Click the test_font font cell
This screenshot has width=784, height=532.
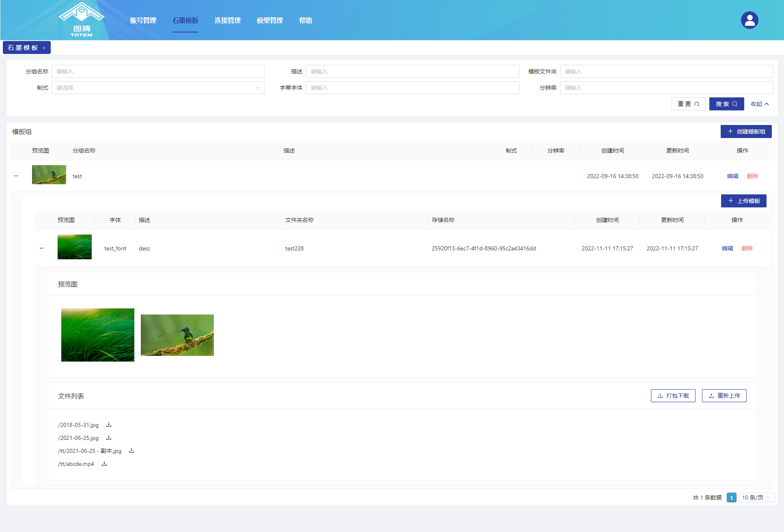[115, 248]
